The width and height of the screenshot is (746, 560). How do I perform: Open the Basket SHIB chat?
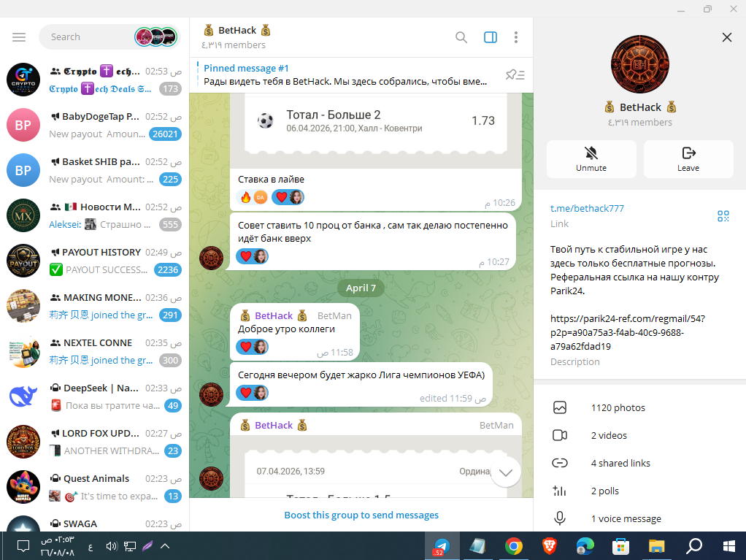94,170
